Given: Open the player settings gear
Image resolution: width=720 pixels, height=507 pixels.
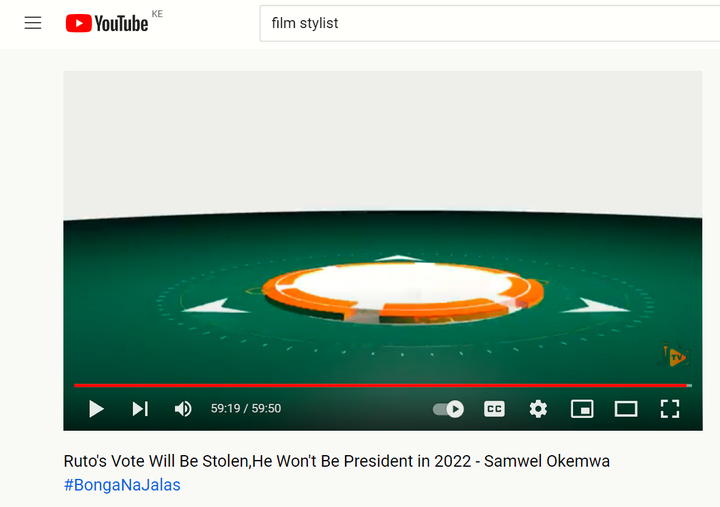Looking at the screenshot, I should tap(538, 409).
